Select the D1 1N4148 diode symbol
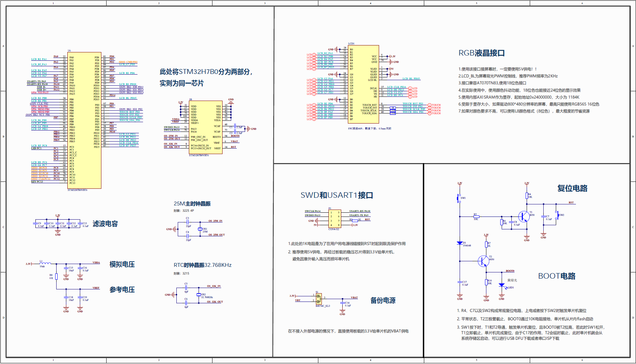The width and height of the screenshot is (636, 364). (460, 243)
